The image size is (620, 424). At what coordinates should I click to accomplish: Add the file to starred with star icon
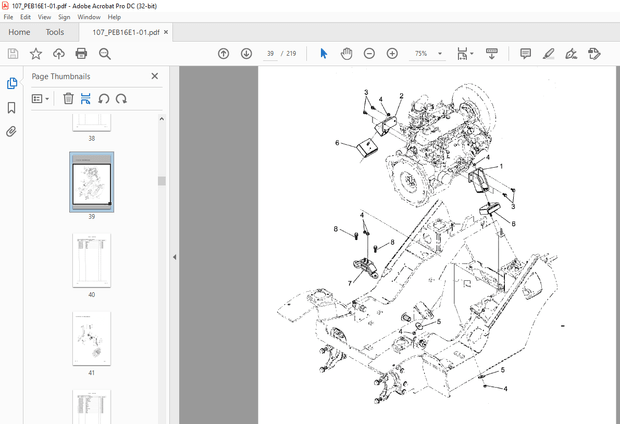36,54
